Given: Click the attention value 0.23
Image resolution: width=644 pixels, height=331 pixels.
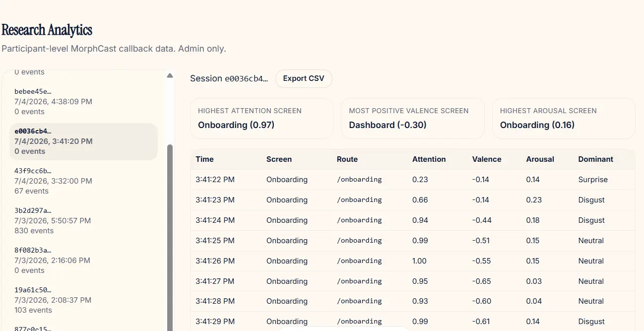Looking at the screenshot, I should pos(420,180).
